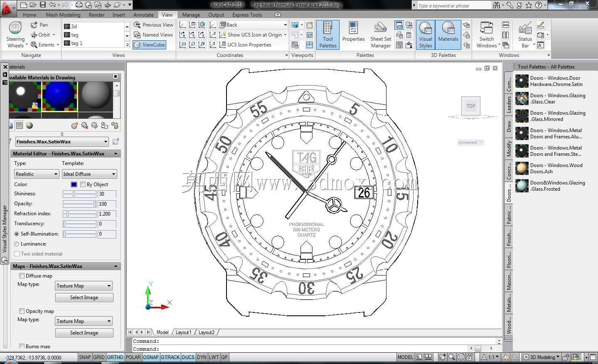Click the Shininess slider

(x=79, y=194)
